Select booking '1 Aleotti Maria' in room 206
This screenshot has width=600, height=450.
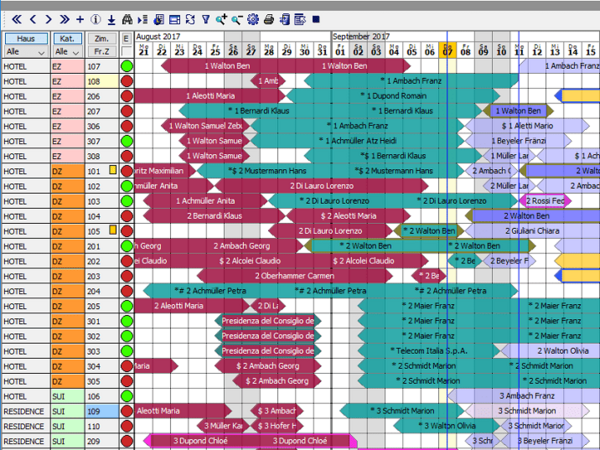[x=216, y=96]
